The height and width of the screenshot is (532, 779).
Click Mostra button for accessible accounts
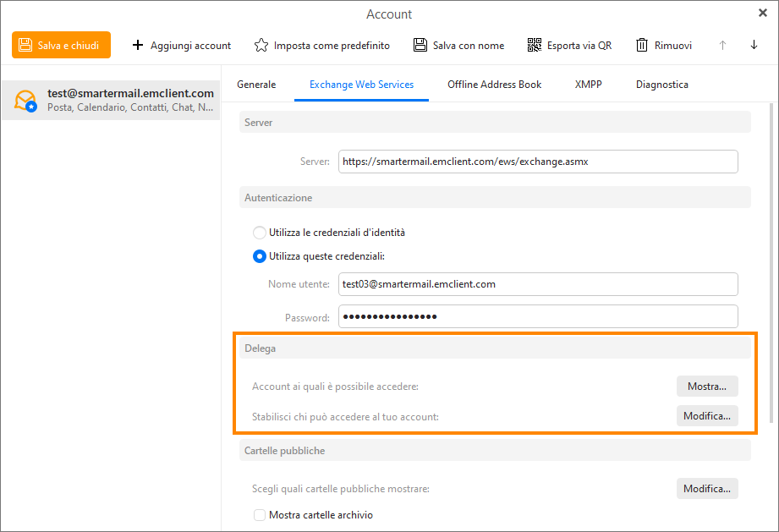pyautogui.click(x=706, y=387)
